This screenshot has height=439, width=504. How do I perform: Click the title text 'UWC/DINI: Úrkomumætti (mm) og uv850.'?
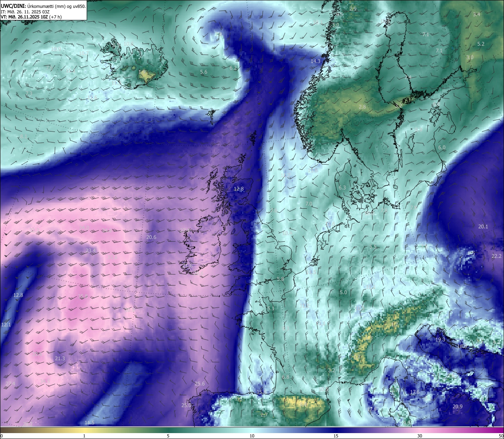[x=43, y=6]
